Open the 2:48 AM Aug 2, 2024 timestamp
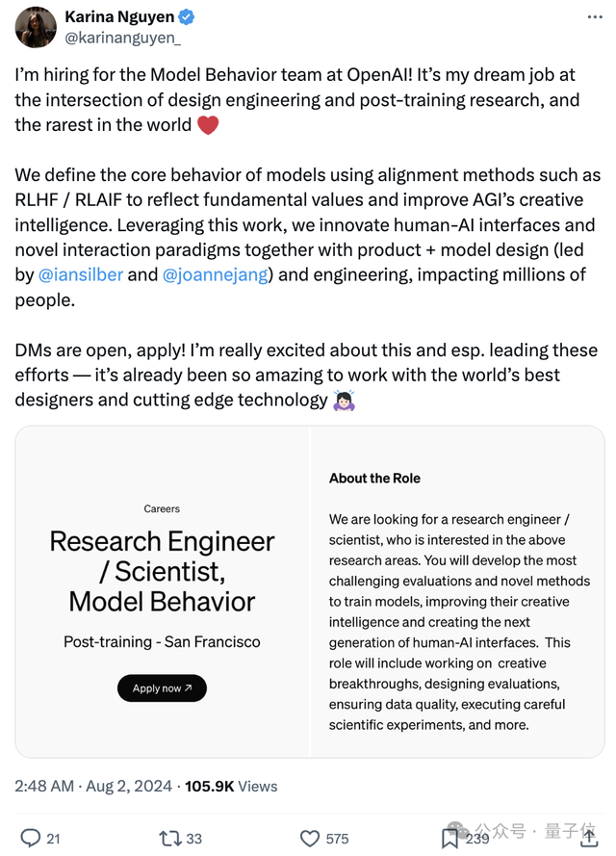 [x=91, y=786]
